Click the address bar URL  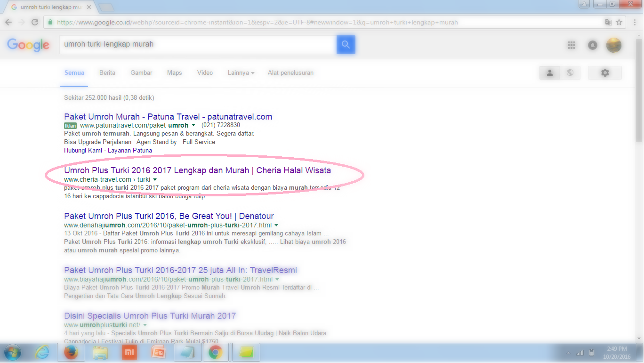(x=257, y=22)
